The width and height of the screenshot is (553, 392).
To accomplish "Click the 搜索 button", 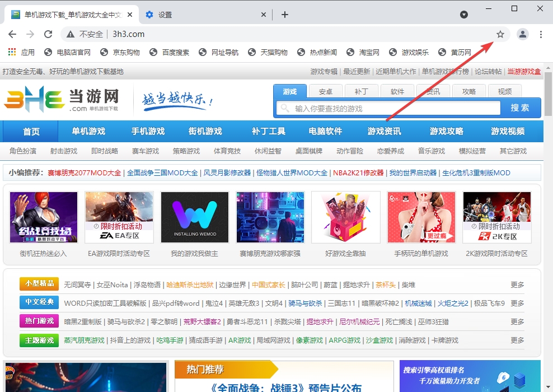I will pos(520,108).
